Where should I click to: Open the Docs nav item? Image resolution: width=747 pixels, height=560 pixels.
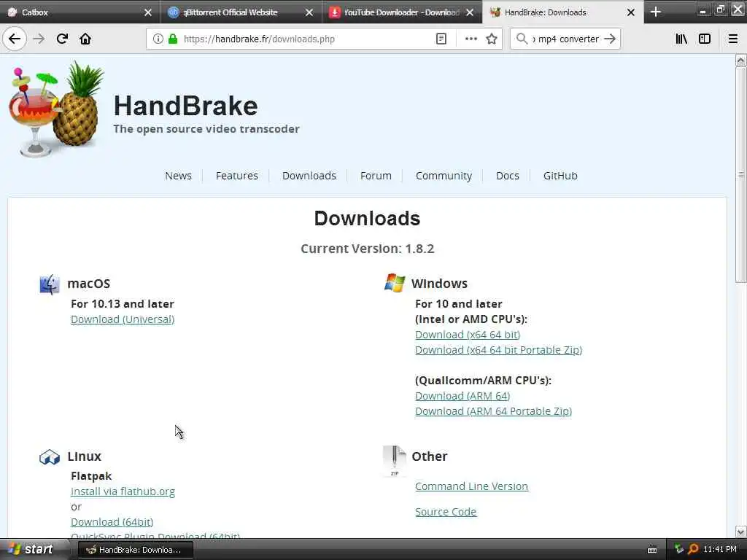pos(508,176)
